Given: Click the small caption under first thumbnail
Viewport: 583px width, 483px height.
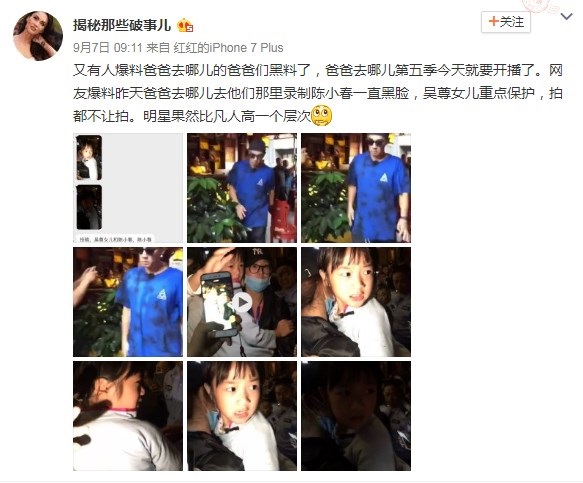Looking at the screenshot, I should (116, 239).
